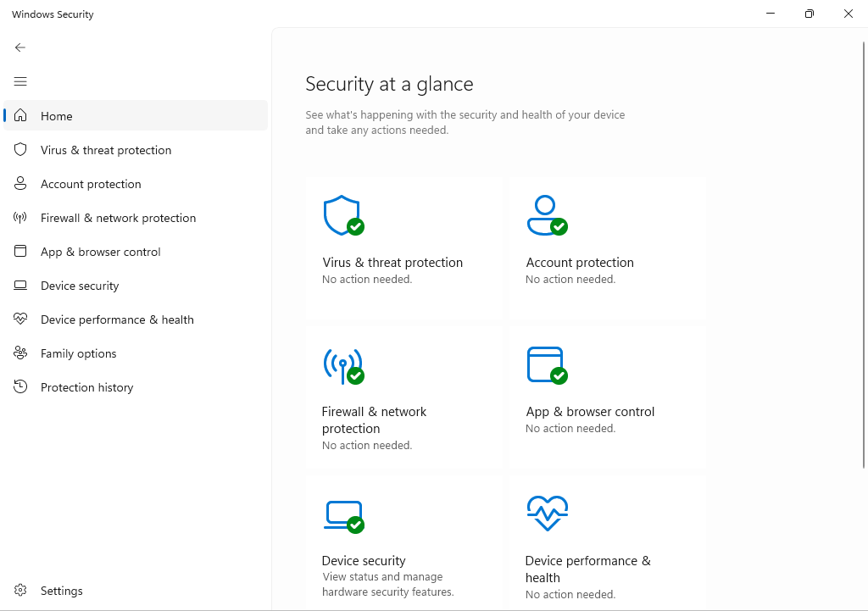Viewport: 868px width, 611px height.
Task: Go back using the back arrow
Action: (x=20, y=47)
